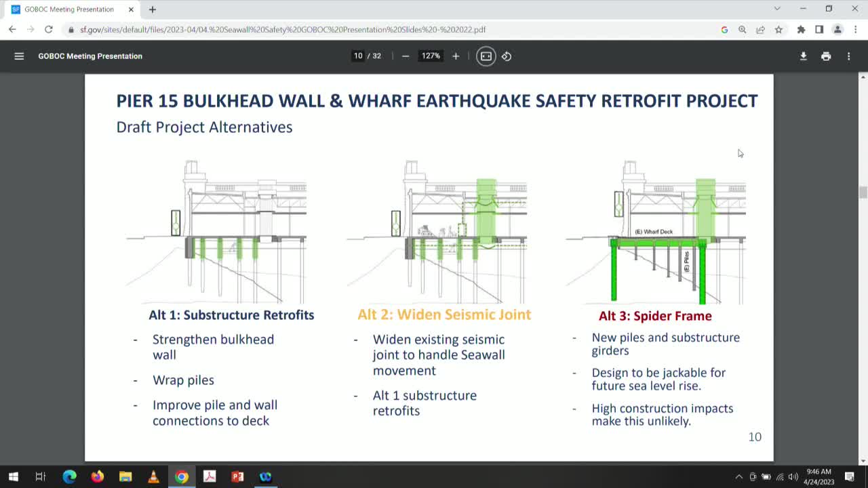The height and width of the screenshot is (488, 868).
Task: Expand hidden icons in the system tray
Action: point(738,476)
